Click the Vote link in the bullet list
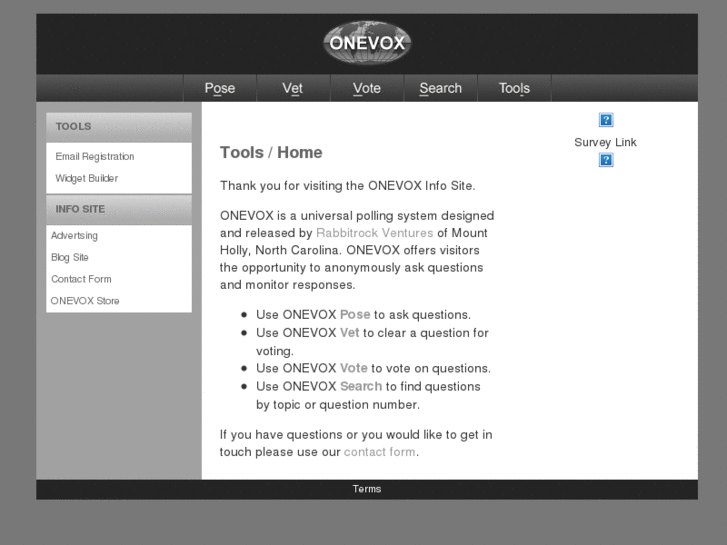This screenshot has width=727, height=545. click(354, 368)
